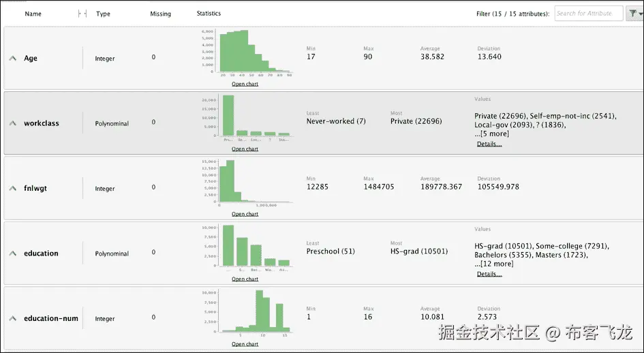Open chart for education-num

click(245, 344)
